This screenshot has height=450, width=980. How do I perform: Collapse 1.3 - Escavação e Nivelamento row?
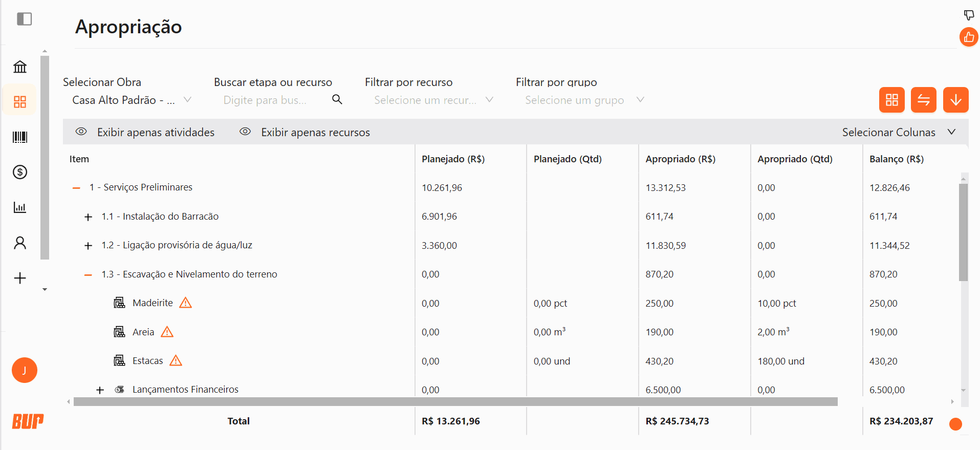click(x=88, y=275)
